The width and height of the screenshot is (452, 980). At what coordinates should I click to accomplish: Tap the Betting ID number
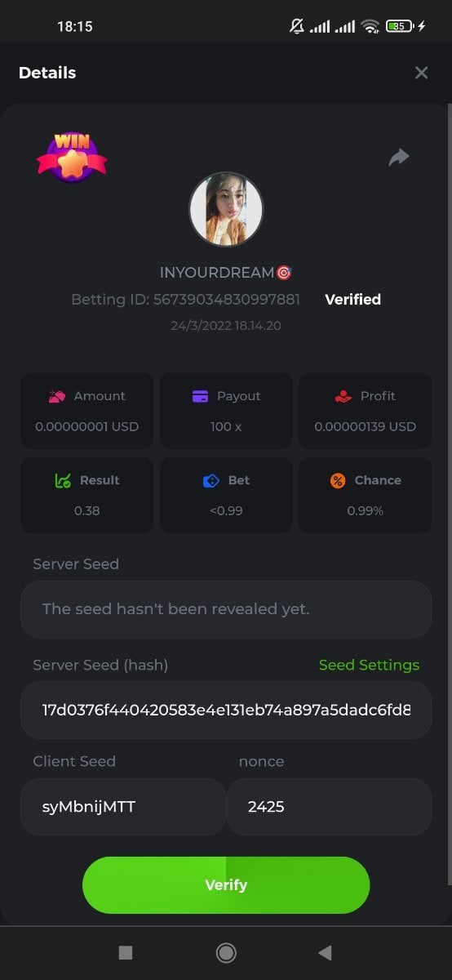227,300
